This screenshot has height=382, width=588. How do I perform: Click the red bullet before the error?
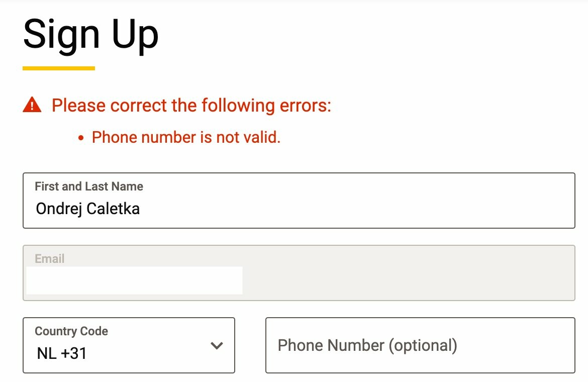[x=81, y=138]
